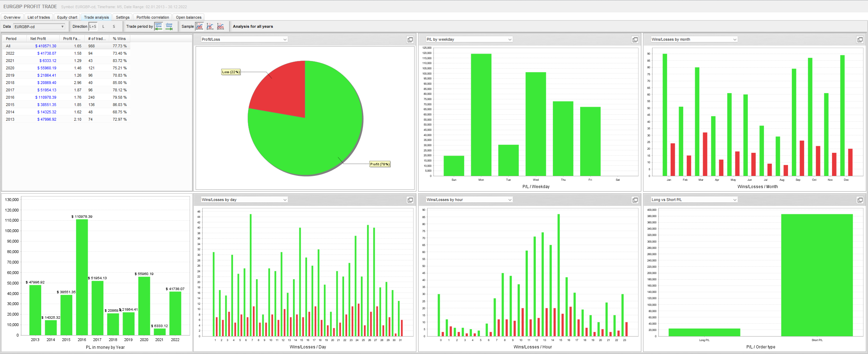Choose the in-sample (IS) icon
This screenshot has height=354, width=868.
click(210, 26)
